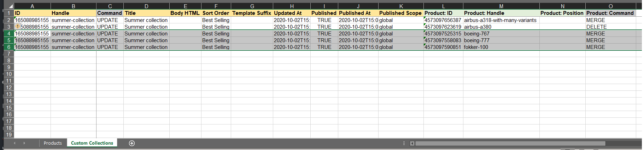644x150 pixels.
Task: Click the previous sheet navigation arrow
Action: (x=14, y=143)
